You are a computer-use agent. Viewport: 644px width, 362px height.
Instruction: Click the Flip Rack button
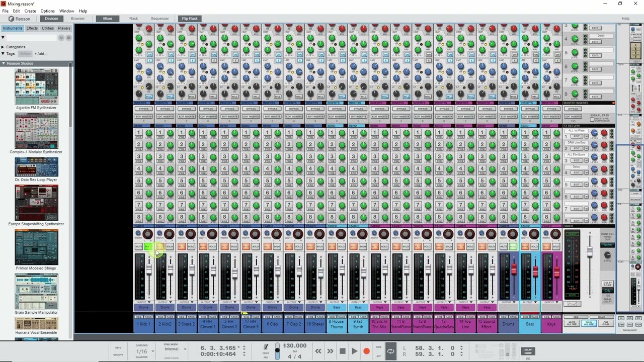click(x=190, y=19)
